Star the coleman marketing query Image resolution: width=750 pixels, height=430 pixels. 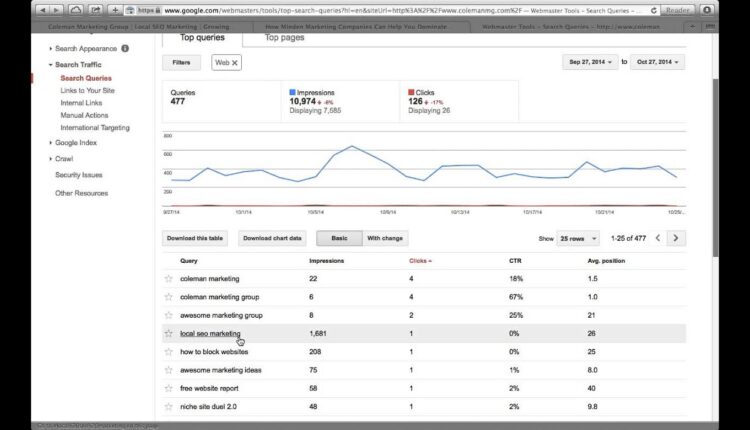pyautogui.click(x=168, y=278)
